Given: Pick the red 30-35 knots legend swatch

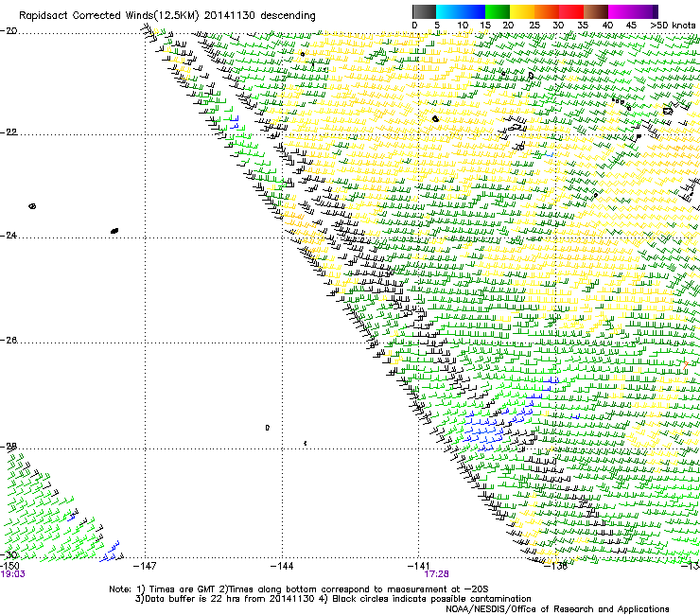Looking at the screenshot, I should coord(571,11).
